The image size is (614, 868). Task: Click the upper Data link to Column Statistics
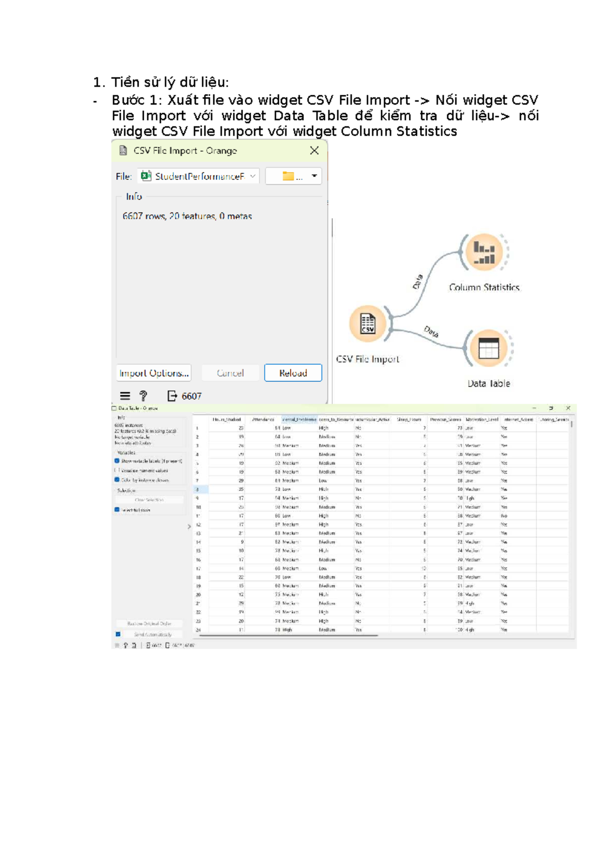(x=418, y=281)
